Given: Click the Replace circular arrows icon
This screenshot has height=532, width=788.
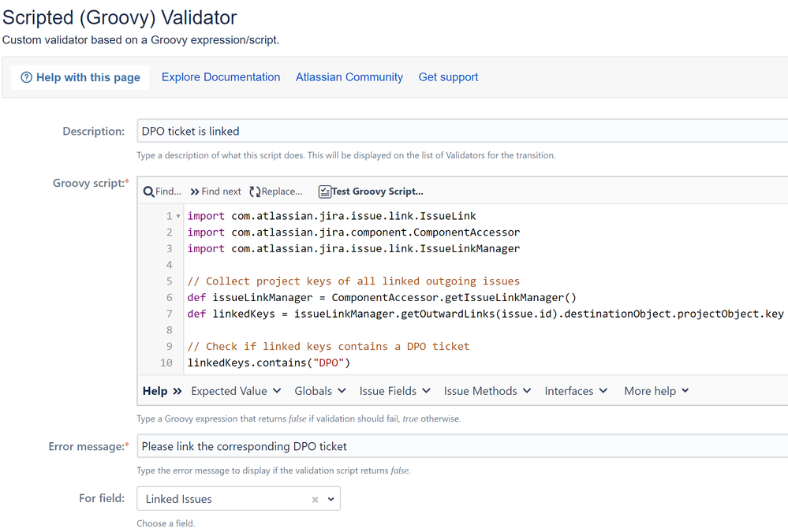Looking at the screenshot, I should coord(255,192).
